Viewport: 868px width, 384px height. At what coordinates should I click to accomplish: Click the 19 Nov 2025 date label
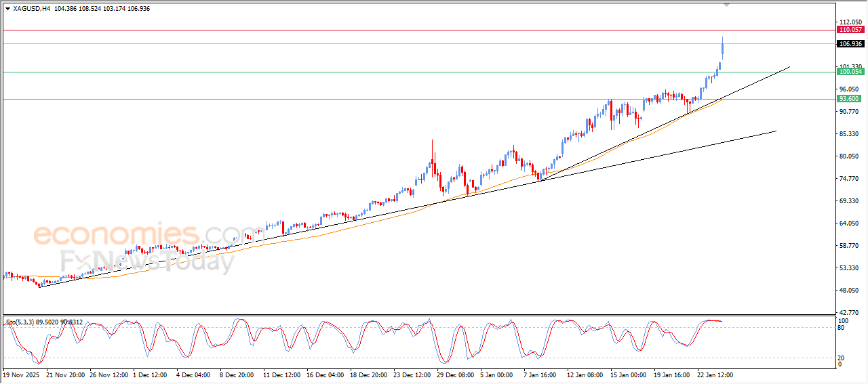coord(22,374)
